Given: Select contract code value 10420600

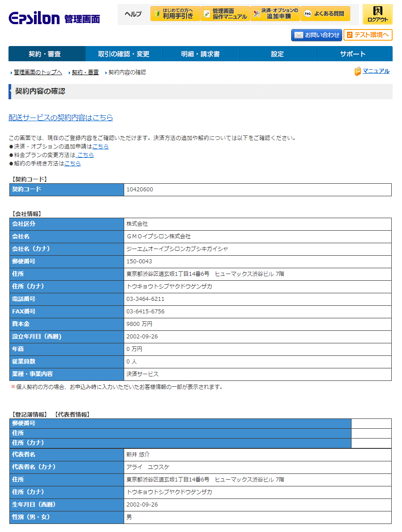Looking at the screenshot, I should (140, 189).
